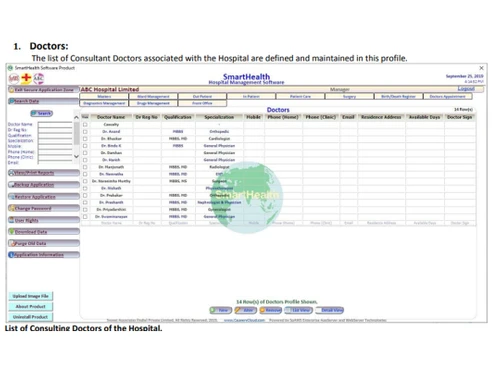Click the Dr Reg No search input field

coord(55,130)
